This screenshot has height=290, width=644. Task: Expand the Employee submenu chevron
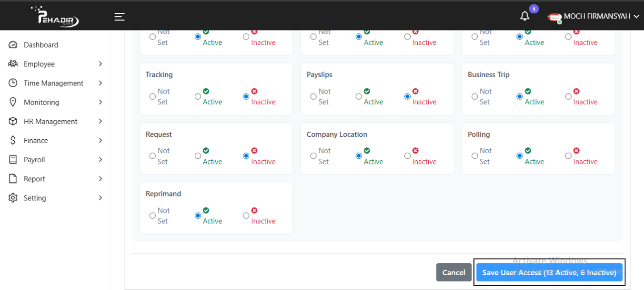[x=100, y=64]
